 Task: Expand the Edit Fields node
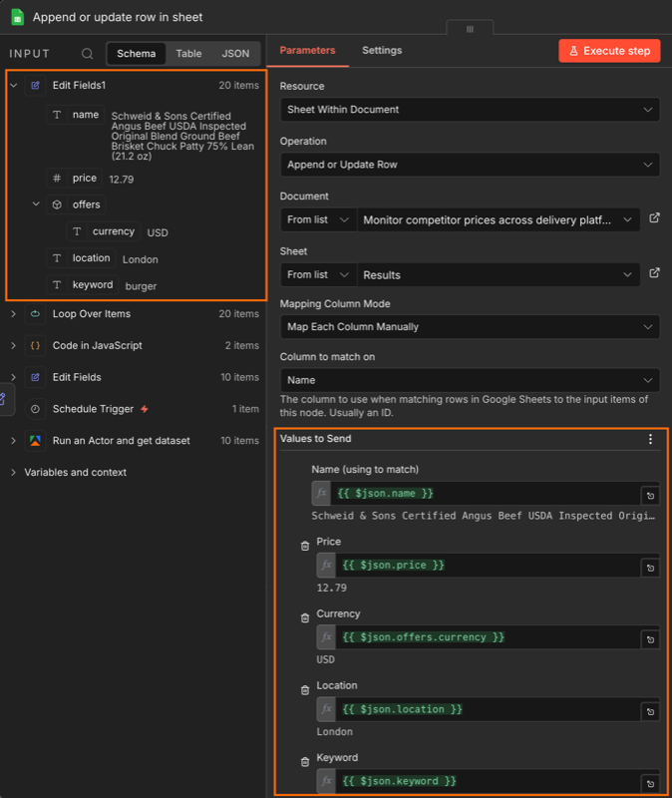(x=13, y=377)
